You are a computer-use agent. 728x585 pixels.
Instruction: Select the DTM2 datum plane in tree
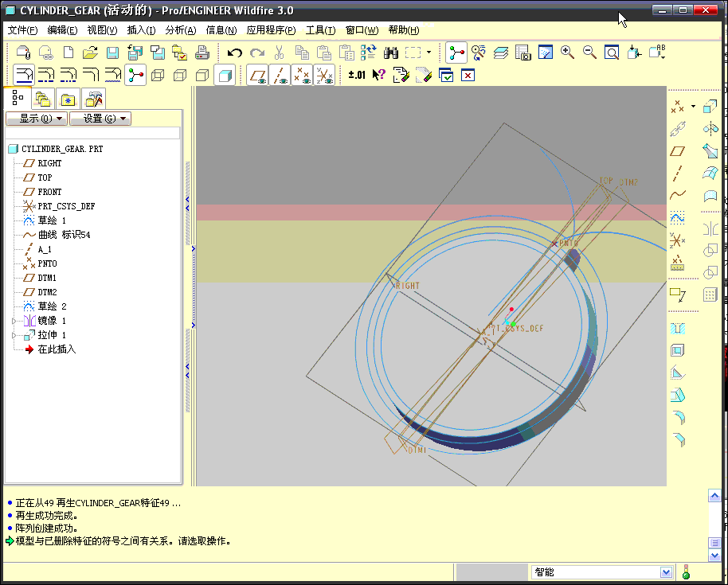tap(41, 292)
